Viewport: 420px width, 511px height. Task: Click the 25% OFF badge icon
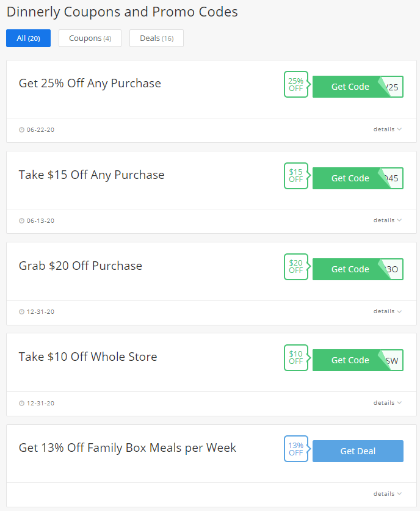coord(297,84)
